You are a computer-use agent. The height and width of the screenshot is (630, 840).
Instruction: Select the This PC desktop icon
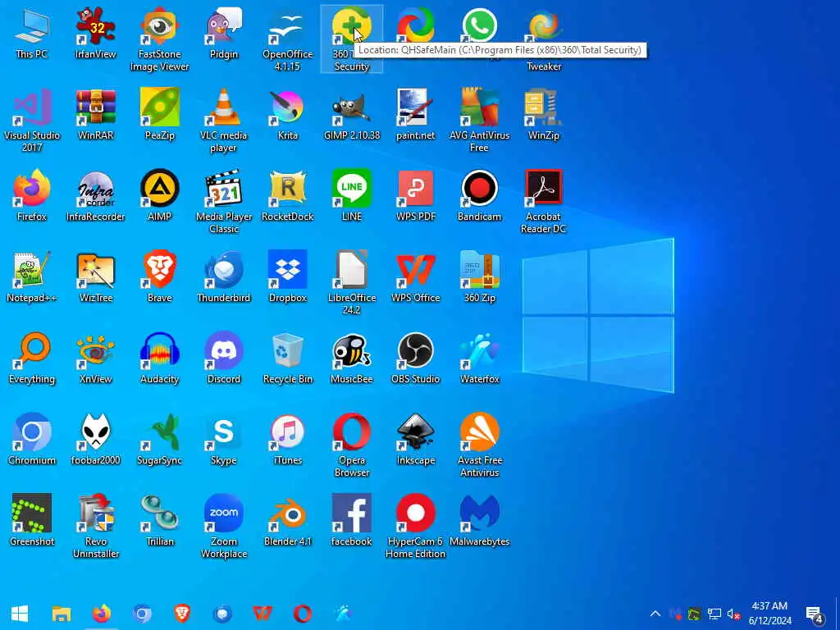[x=32, y=33]
